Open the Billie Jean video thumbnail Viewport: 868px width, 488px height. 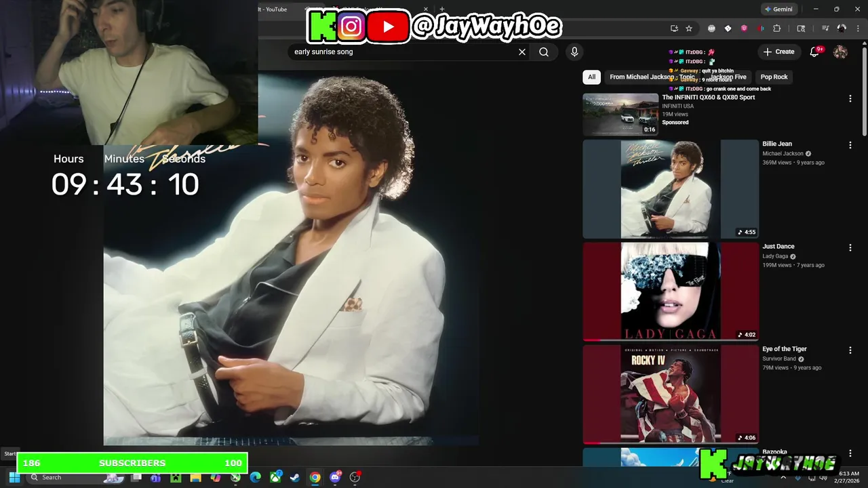(x=671, y=189)
